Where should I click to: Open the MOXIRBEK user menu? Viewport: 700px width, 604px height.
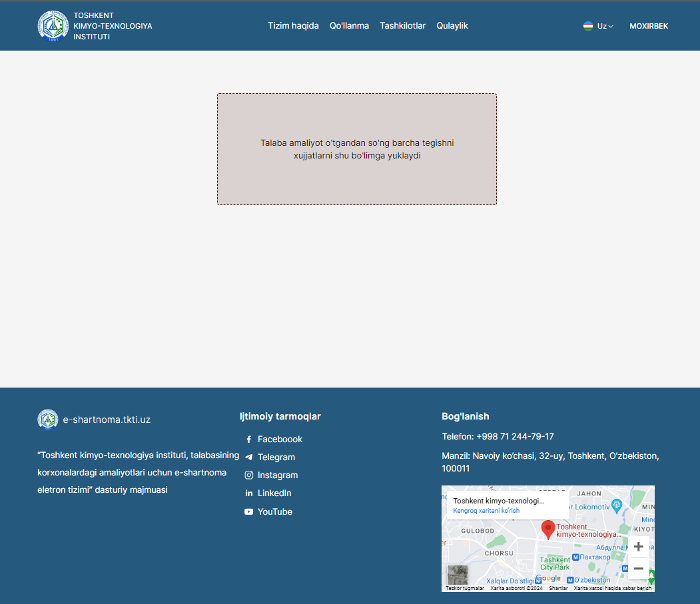648,26
